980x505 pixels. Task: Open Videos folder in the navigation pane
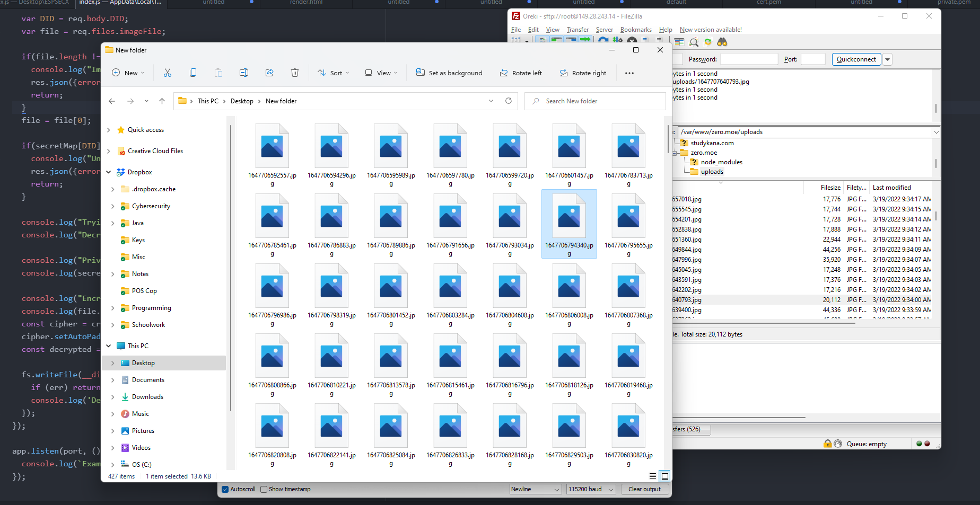click(x=141, y=448)
